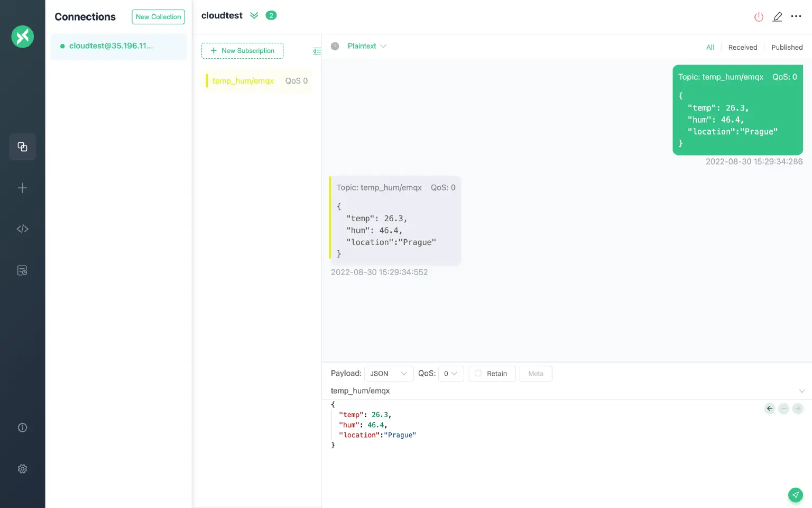Viewport: 812px width, 508px height.
Task: Open Settings from the sidebar gear icon
Action: tap(22, 469)
